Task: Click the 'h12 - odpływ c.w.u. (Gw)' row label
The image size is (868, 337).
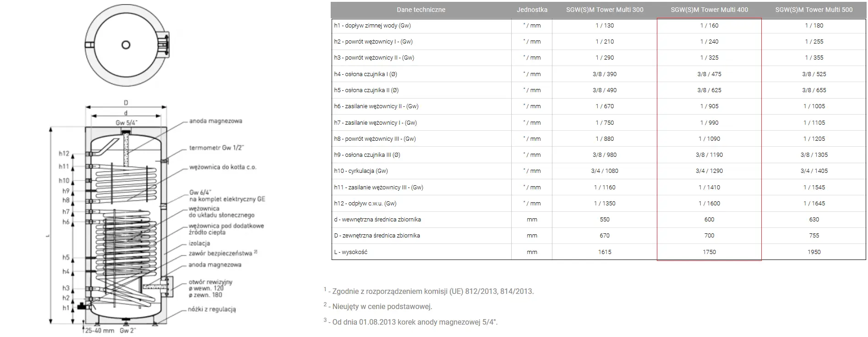Action: 365,203
